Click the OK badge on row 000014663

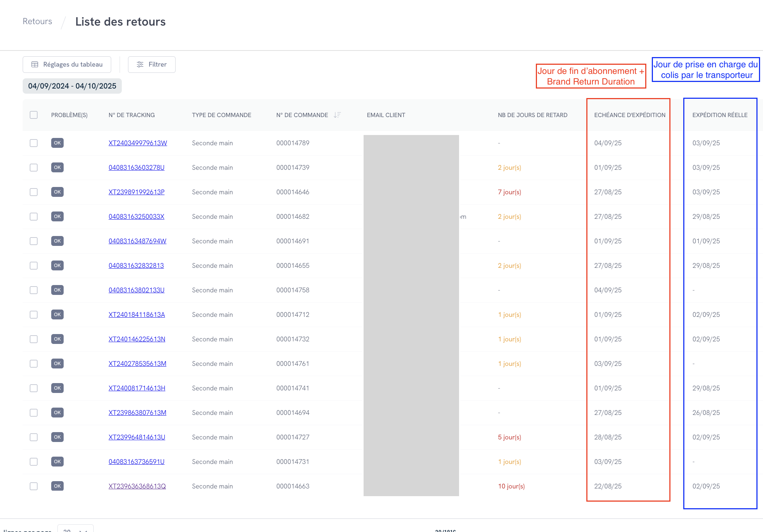click(57, 486)
